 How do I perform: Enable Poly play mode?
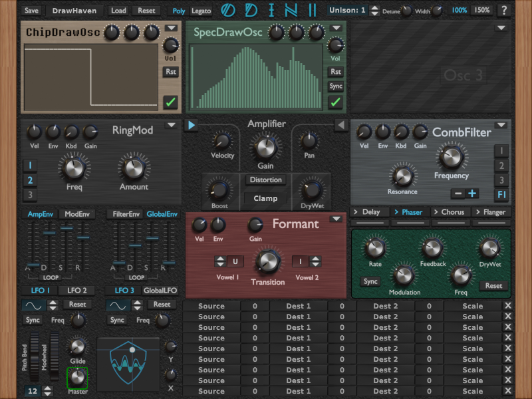[x=179, y=11]
